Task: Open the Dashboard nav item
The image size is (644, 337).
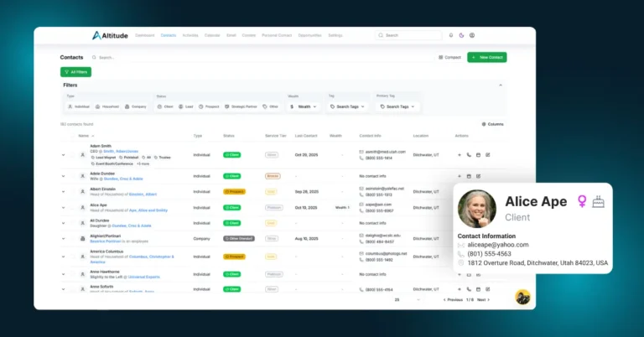Action: point(144,35)
